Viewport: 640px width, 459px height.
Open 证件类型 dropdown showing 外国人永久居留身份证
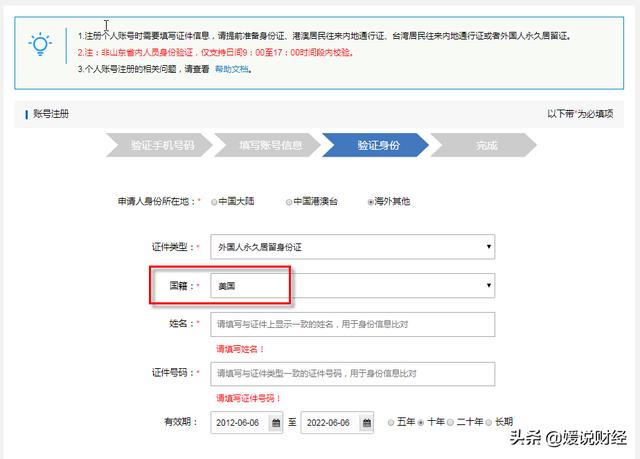pos(353,247)
